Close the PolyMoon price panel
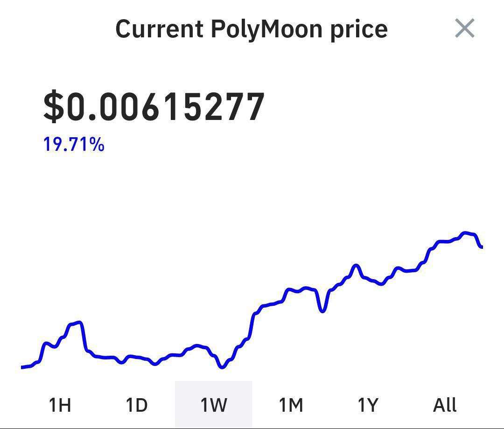Image resolution: width=504 pixels, height=429 pixels. (464, 28)
